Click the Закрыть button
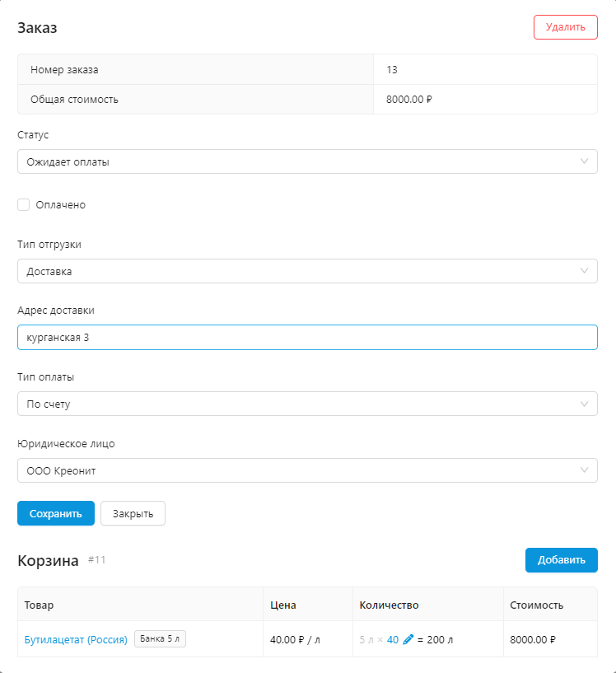The width and height of the screenshot is (616, 673). (x=133, y=513)
